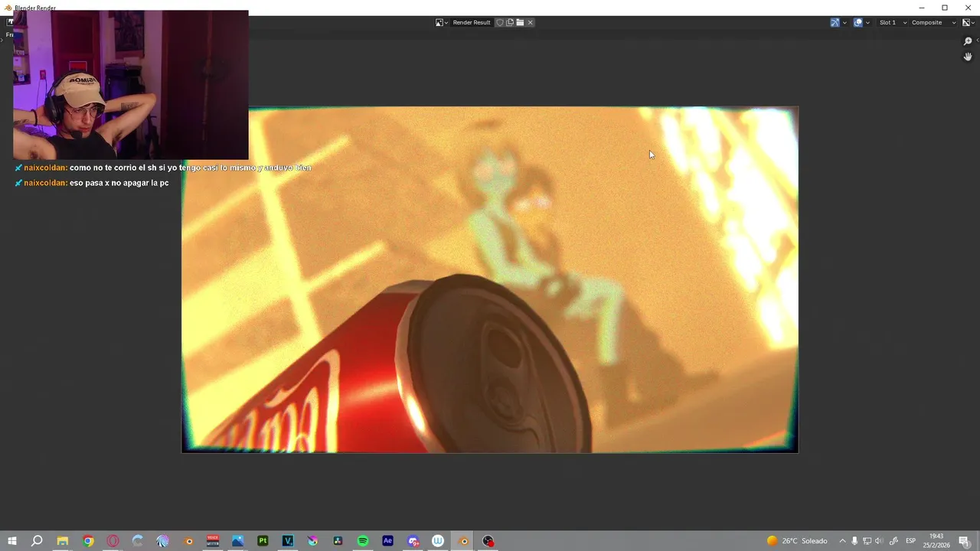Click the Render Result image name field
The image size is (980, 551).
pyautogui.click(x=472, y=22)
